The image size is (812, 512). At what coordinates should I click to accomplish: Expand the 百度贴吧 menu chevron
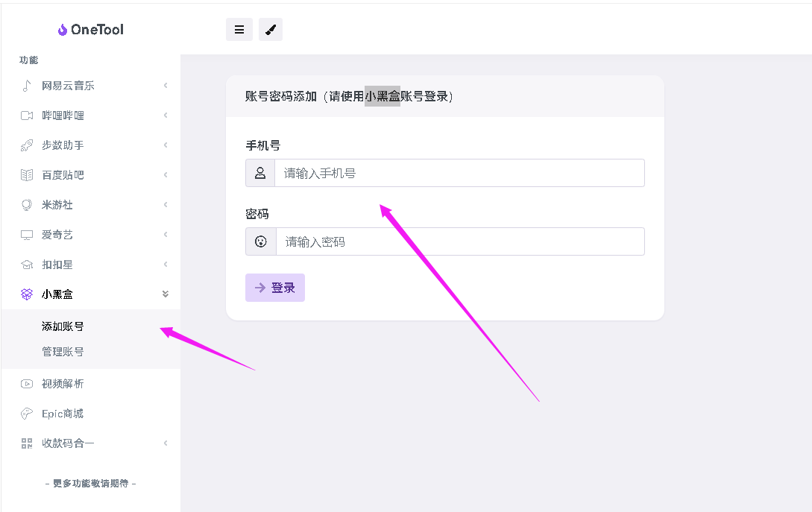coord(166,175)
